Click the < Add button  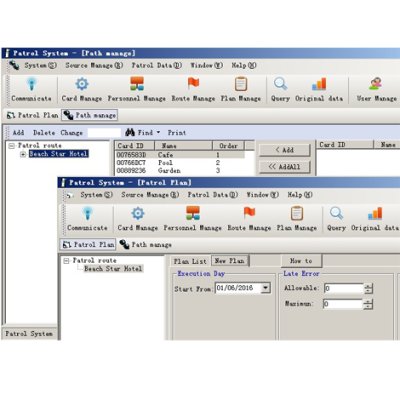[x=285, y=150]
